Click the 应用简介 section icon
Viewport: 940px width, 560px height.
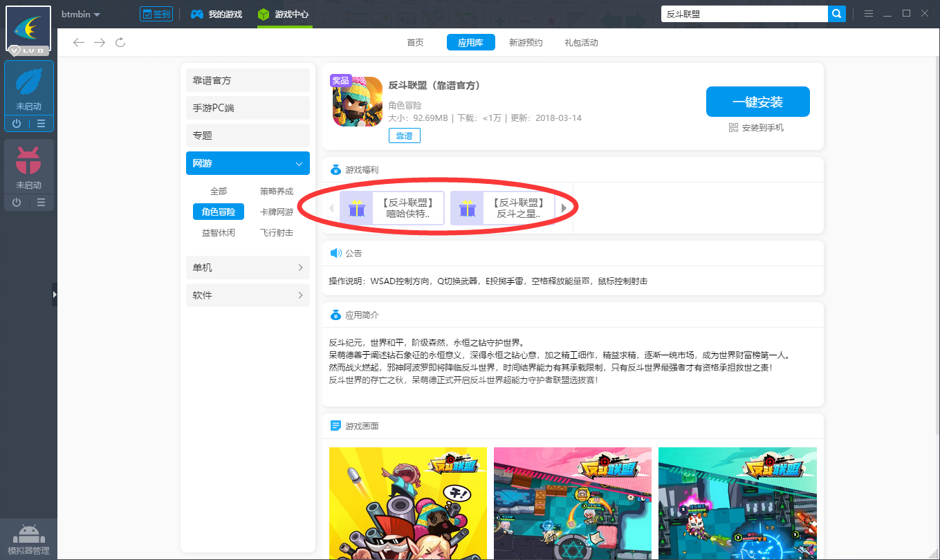pyautogui.click(x=335, y=315)
